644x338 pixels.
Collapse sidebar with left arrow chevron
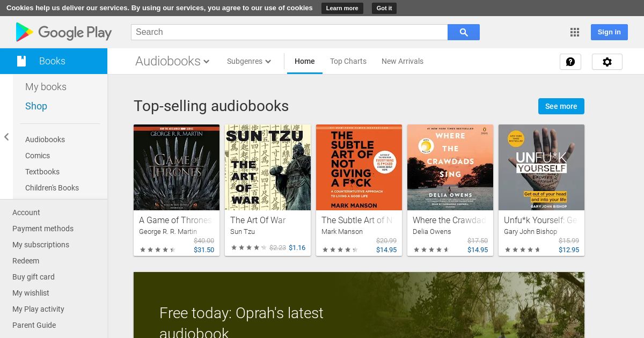tap(6, 137)
